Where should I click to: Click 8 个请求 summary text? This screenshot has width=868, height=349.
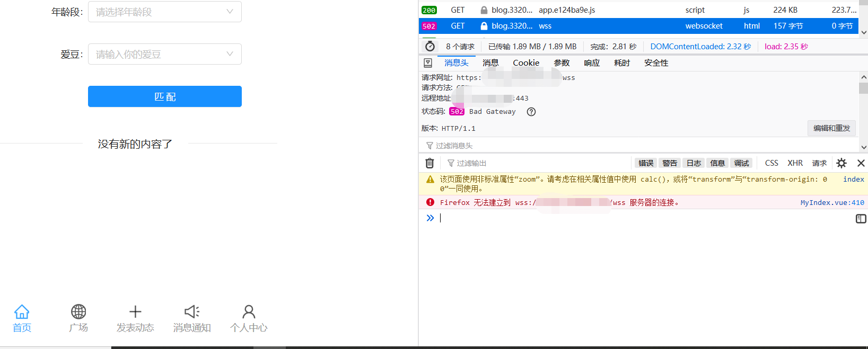click(460, 47)
